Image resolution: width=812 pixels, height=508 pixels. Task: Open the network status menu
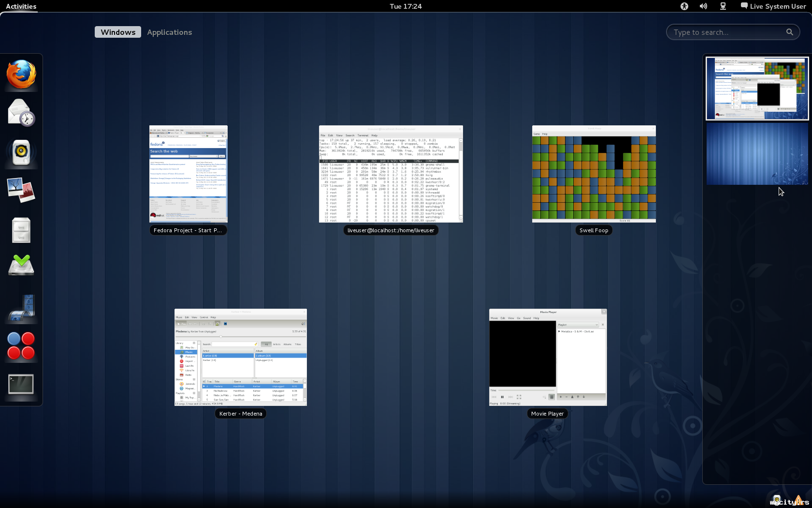[x=723, y=6]
